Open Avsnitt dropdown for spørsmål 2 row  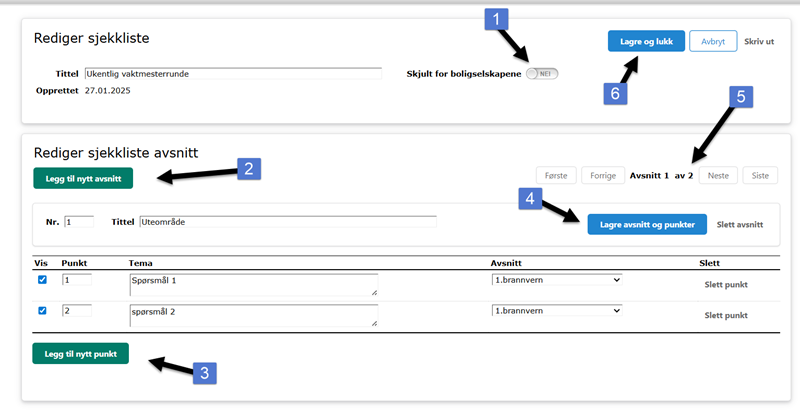[556, 311]
